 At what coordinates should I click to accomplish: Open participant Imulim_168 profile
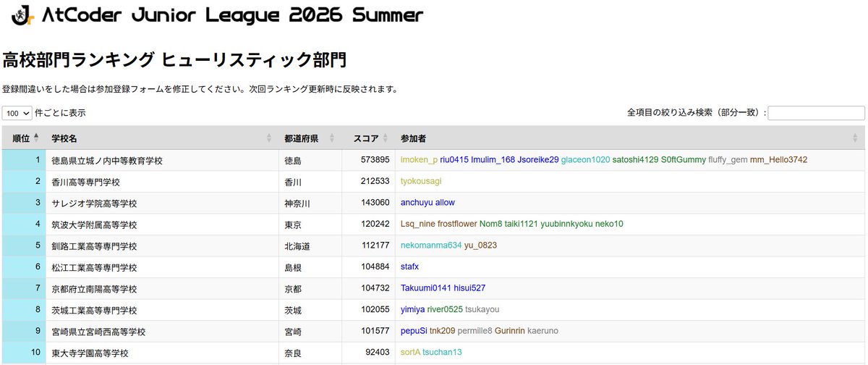493,159
